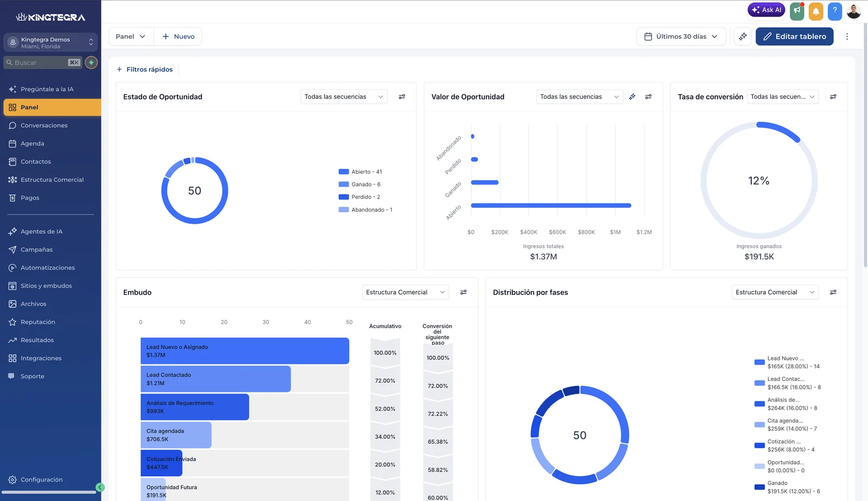Click the AI sparkle icon beside date range
The height and width of the screenshot is (501, 868).
tap(743, 36)
